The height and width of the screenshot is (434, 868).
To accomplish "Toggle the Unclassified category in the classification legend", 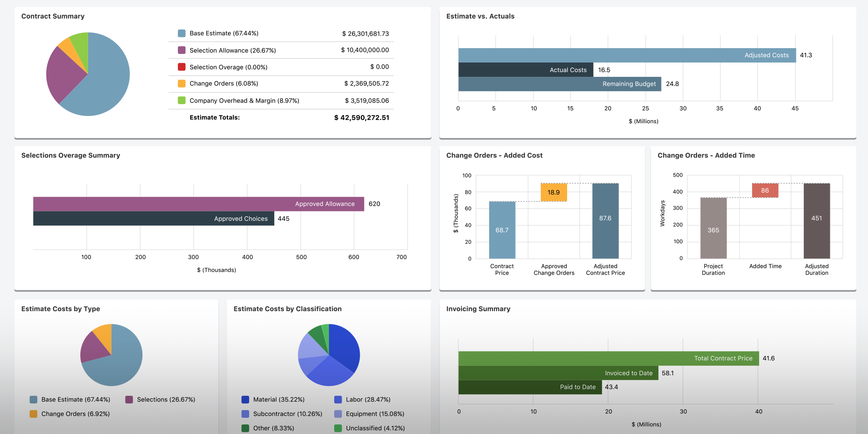I will pos(338,428).
